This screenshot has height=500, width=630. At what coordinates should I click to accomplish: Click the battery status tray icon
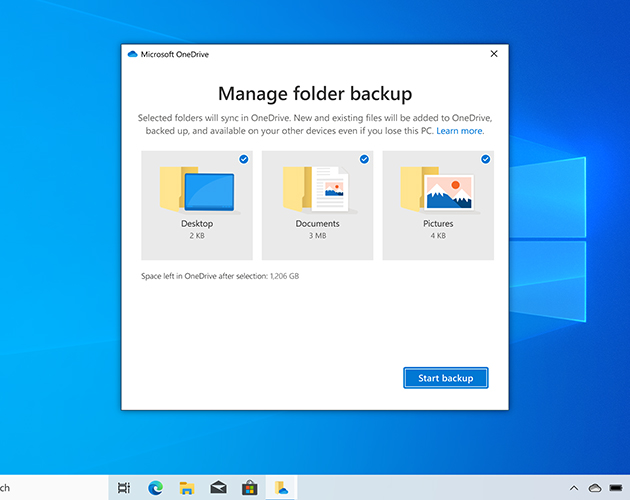point(616,488)
